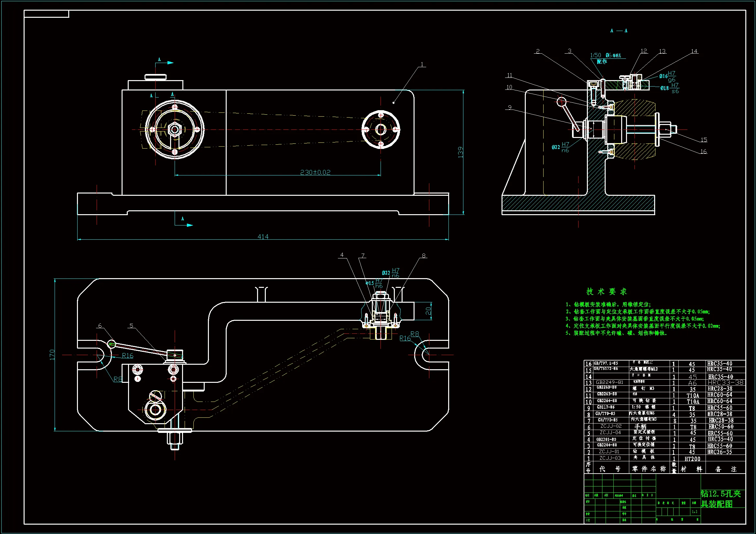Screen dimensions: 756x534
Task: Click part balloon number 1 label
Action: (422, 64)
